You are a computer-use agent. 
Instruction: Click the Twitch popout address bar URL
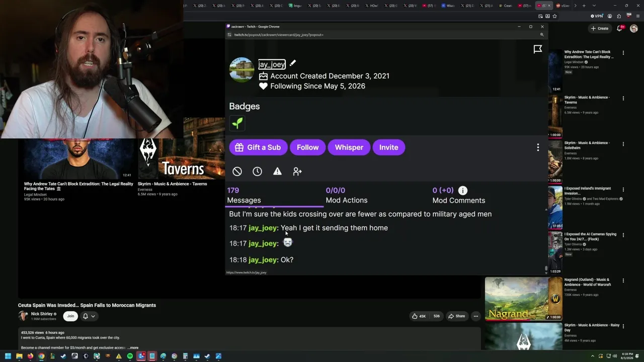pyautogui.click(x=279, y=35)
